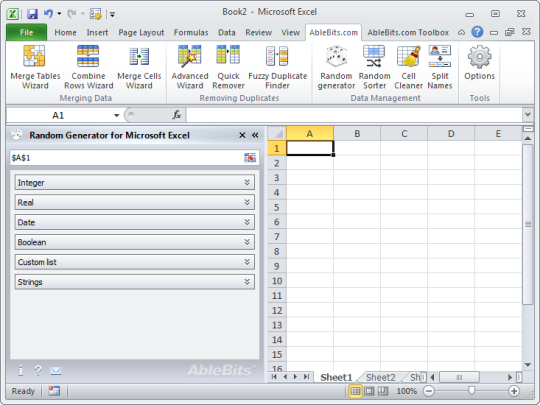The height and width of the screenshot is (405, 540).
Task: Expand the Strings section
Action: tap(135, 282)
